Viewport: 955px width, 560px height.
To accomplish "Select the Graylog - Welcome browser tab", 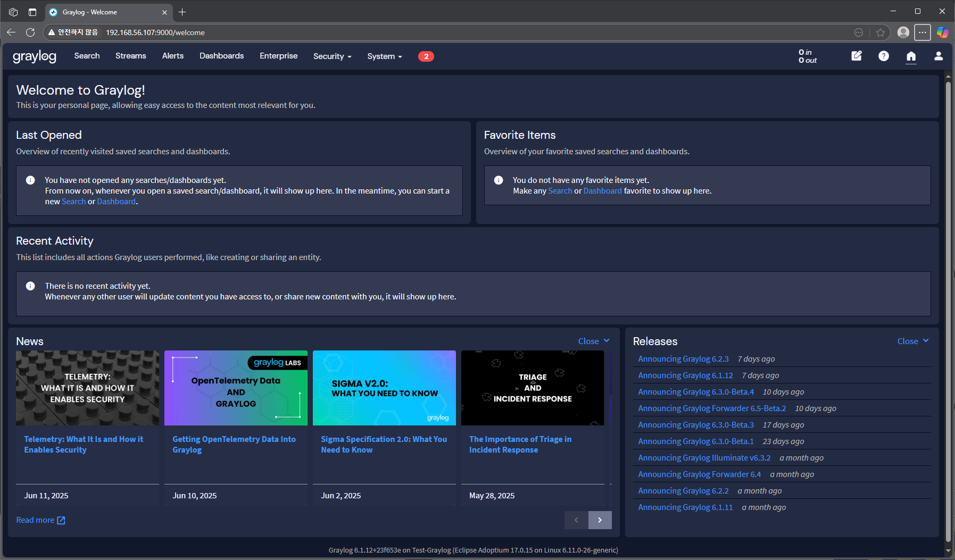I will [109, 12].
